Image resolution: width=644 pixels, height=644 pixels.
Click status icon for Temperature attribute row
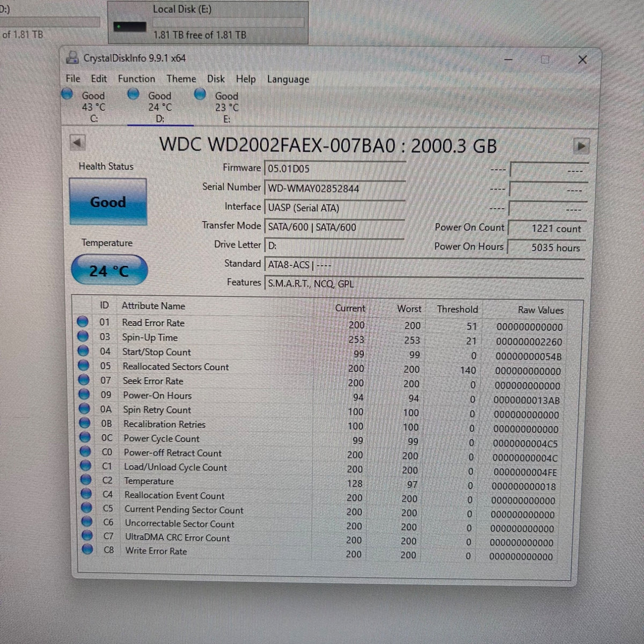pyautogui.click(x=86, y=479)
